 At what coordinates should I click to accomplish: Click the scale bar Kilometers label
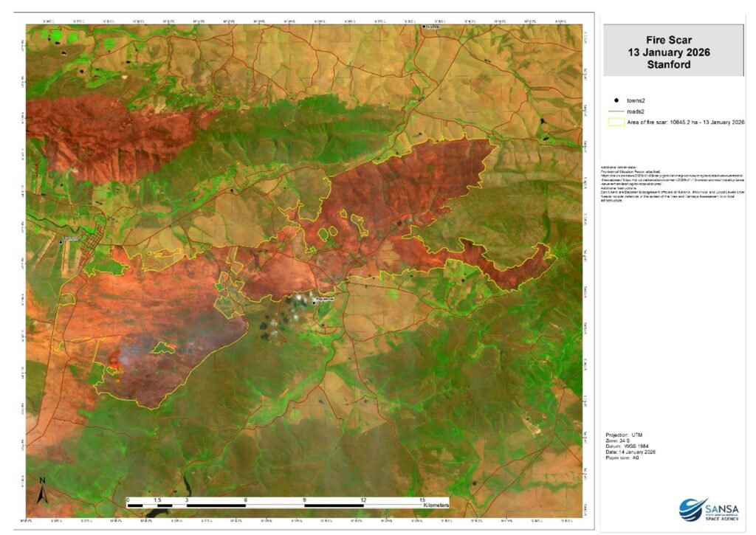(436, 505)
